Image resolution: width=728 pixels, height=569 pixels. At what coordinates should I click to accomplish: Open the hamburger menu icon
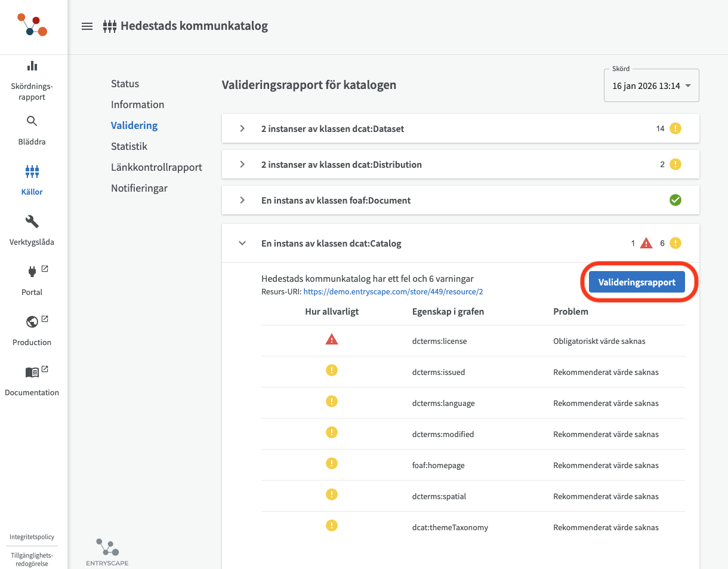tap(87, 26)
